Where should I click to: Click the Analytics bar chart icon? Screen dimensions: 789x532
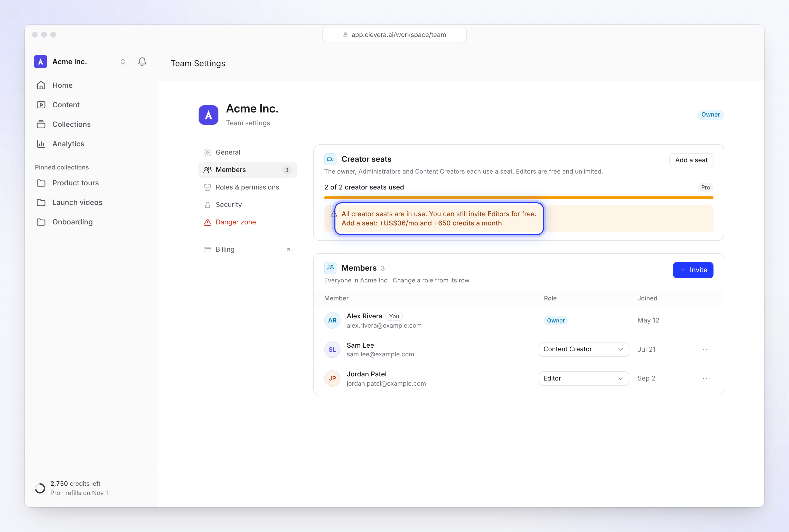pyautogui.click(x=41, y=144)
